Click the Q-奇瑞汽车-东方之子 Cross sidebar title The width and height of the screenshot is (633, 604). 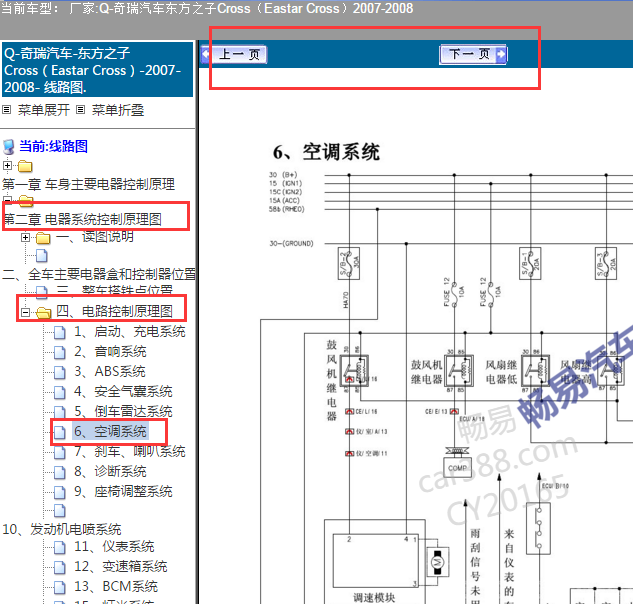(97, 70)
